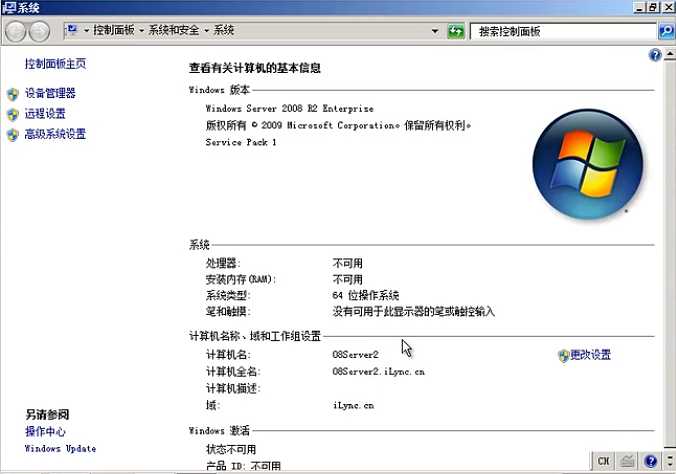Click the 64 位操作系统 value
The width and height of the screenshot is (676, 474).
(x=366, y=295)
